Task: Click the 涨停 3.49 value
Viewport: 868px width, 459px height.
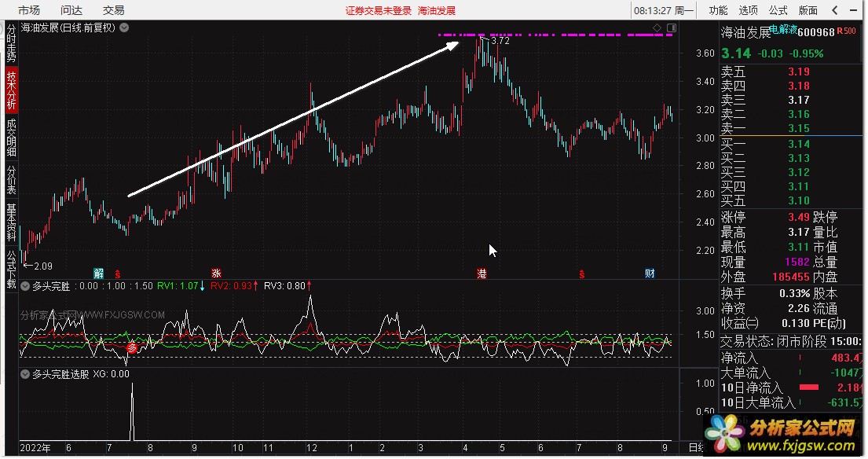Action: click(x=799, y=217)
